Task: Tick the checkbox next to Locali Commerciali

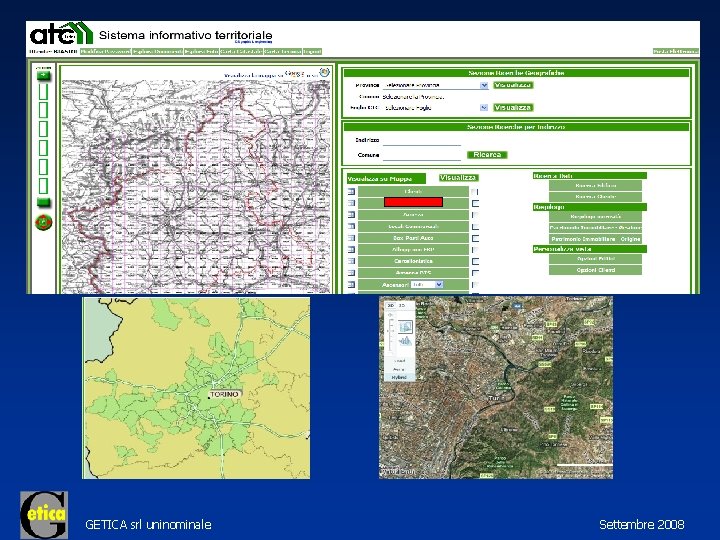Action: click(x=475, y=227)
